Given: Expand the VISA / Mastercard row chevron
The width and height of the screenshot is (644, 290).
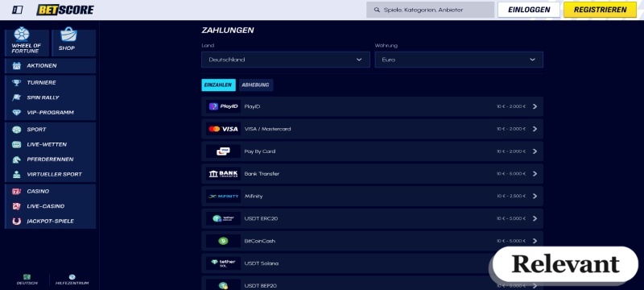Looking at the screenshot, I should [x=535, y=129].
